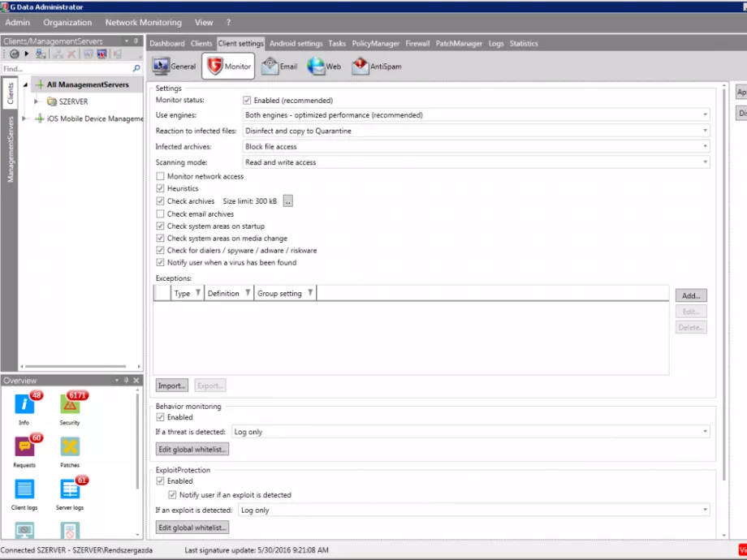The width and height of the screenshot is (747, 560).
Task: Open the Security overview icon
Action: coord(70,405)
